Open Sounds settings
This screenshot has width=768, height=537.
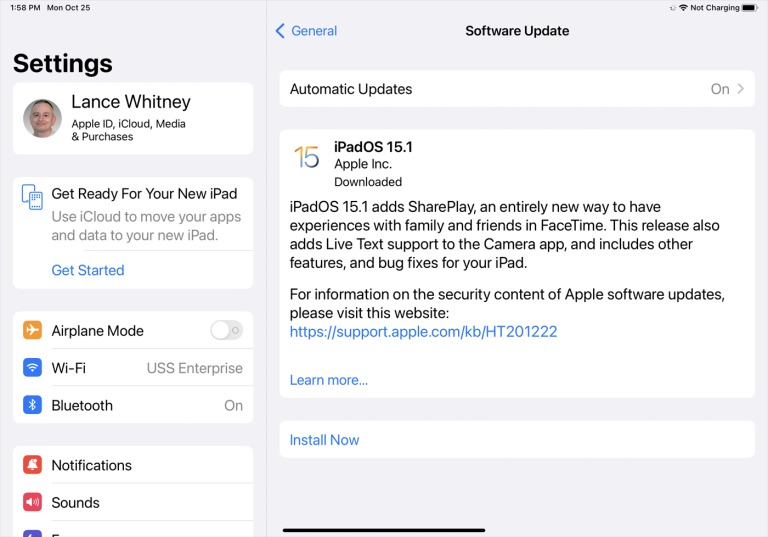pos(133,502)
